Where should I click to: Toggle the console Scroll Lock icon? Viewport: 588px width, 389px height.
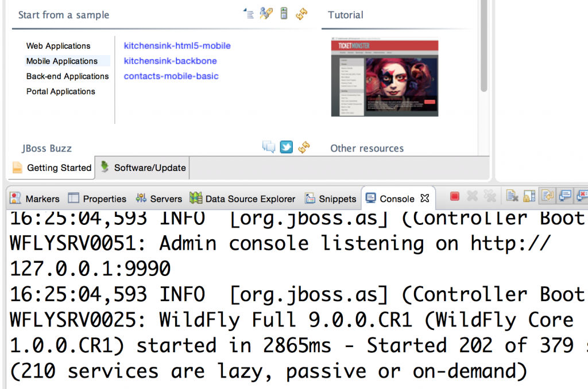coord(529,196)
